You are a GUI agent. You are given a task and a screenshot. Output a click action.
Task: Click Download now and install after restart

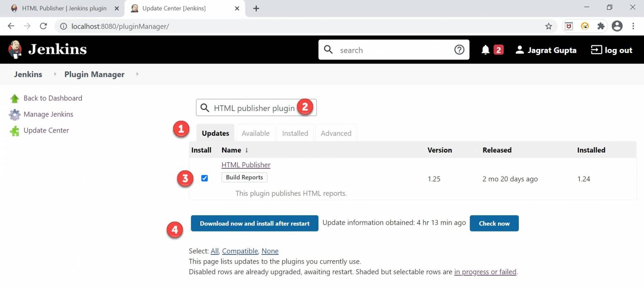(x=254, y=223)
